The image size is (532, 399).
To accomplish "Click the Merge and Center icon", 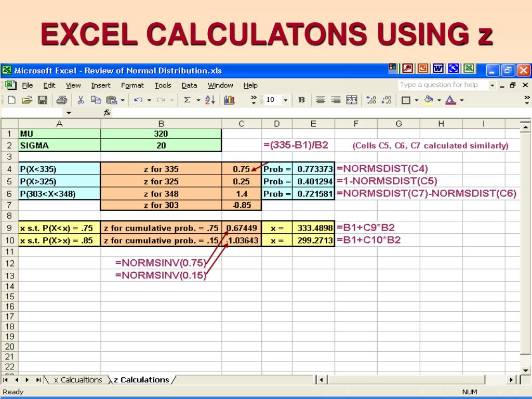I will point(352,100).
